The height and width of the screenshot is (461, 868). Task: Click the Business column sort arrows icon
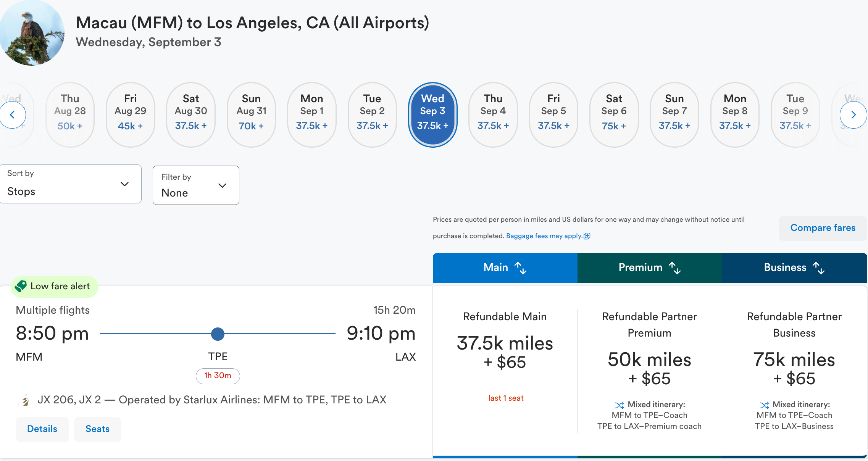tap(819, 268)
